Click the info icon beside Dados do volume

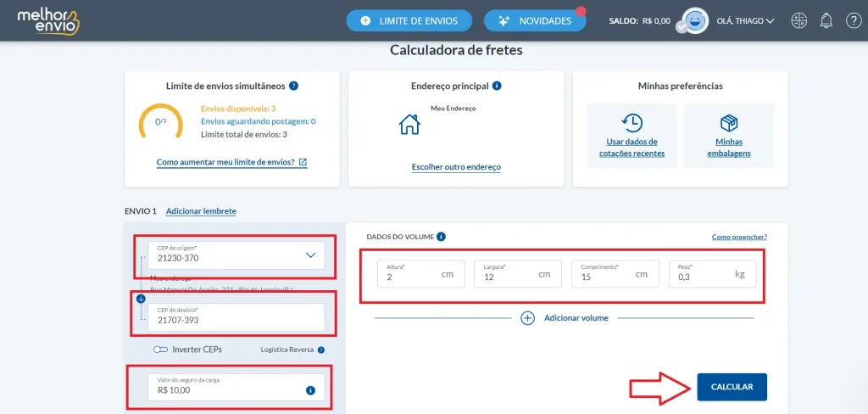pos(441,237)
